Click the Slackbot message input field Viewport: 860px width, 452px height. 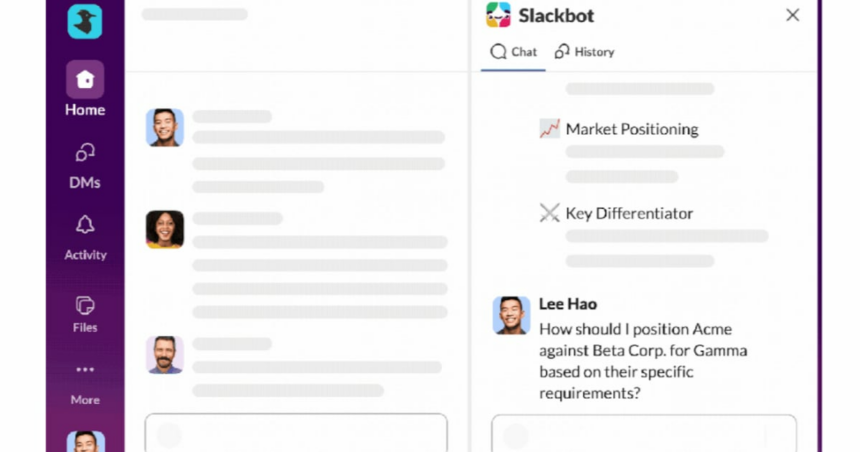pos(644,434)
